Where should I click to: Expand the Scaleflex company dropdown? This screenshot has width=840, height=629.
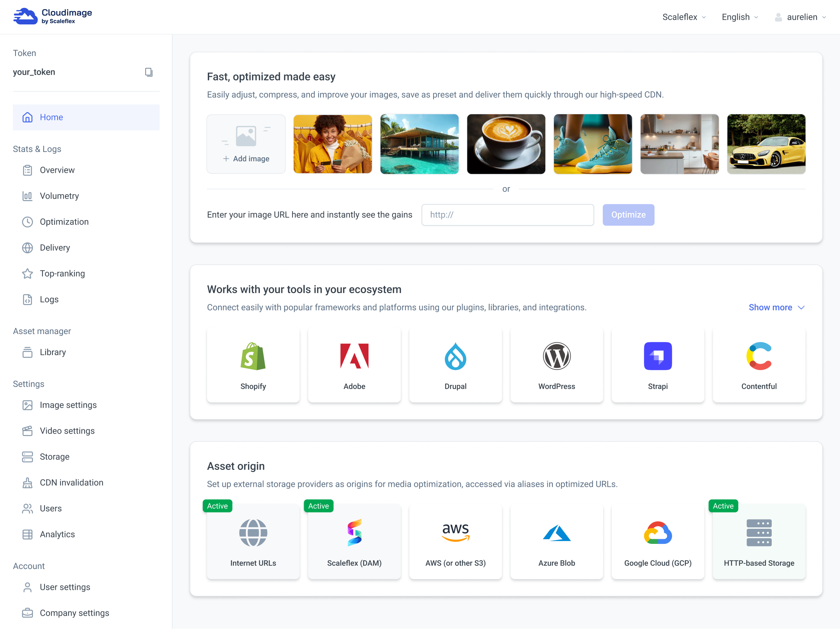point(684,17)
